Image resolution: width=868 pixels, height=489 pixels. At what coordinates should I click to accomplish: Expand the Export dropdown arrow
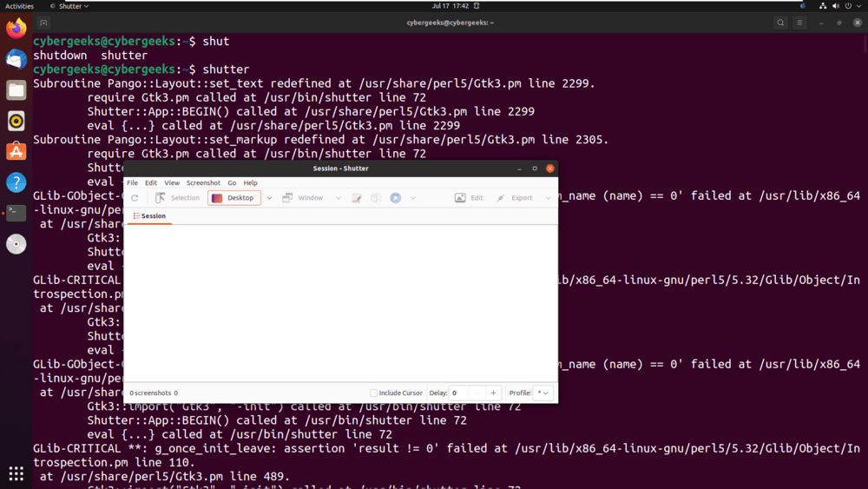pos(548,198)
